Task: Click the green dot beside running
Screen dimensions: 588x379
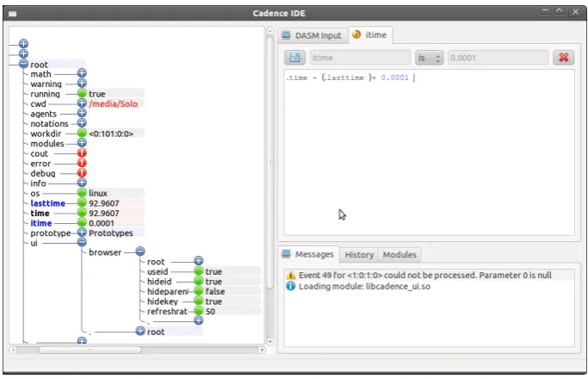Action: pyautogui.click(x=82, y=93)
